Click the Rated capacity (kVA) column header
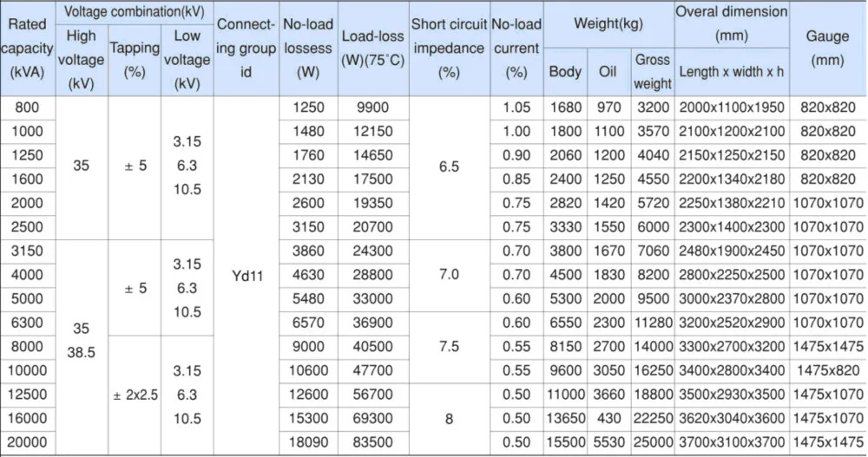The image size is (868, 457). 27,49
